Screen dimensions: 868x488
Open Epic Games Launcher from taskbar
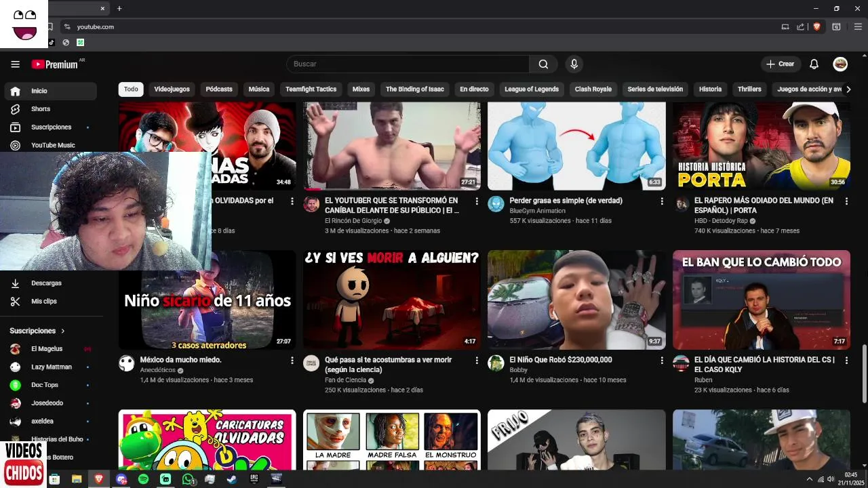(x=254, y=479)
